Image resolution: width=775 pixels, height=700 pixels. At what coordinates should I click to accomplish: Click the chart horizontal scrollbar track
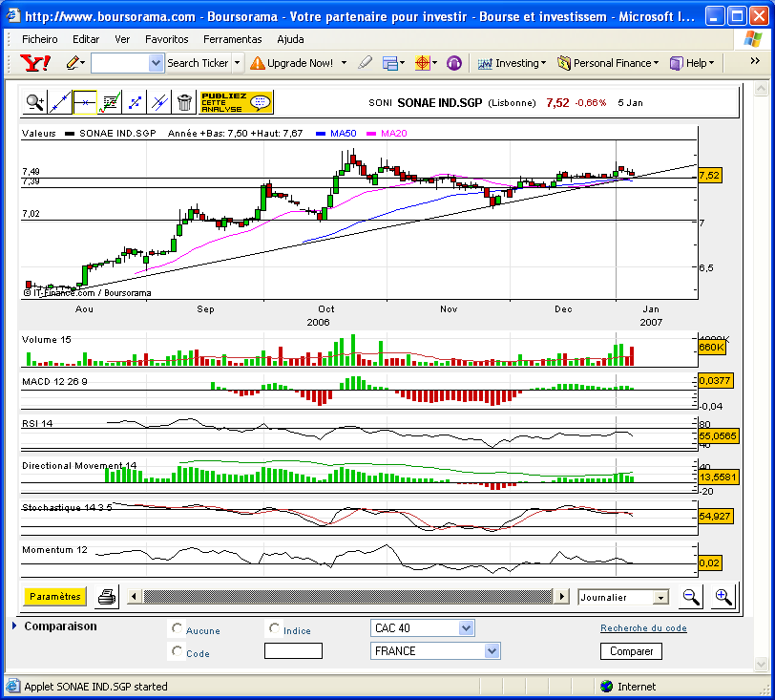(347, 597)
